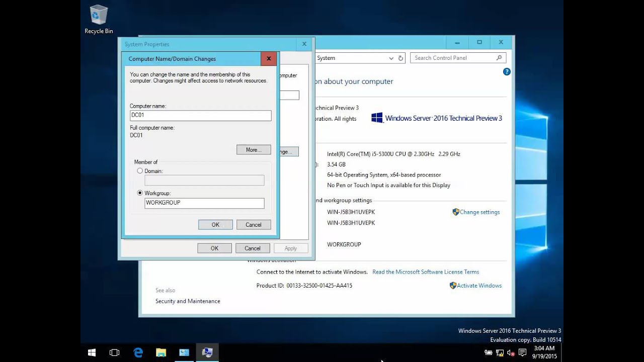Close the System Properties window

tap(304, 44)
